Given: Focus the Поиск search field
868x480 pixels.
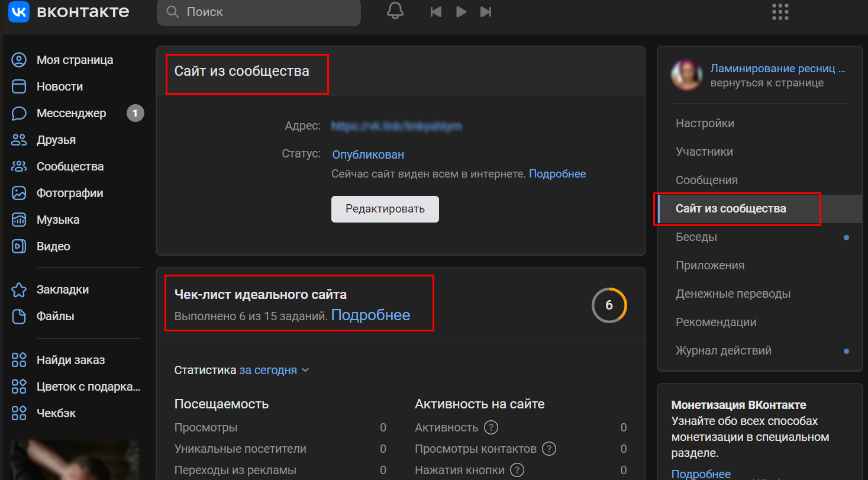Looking at the screenshot, I should 259,12.
